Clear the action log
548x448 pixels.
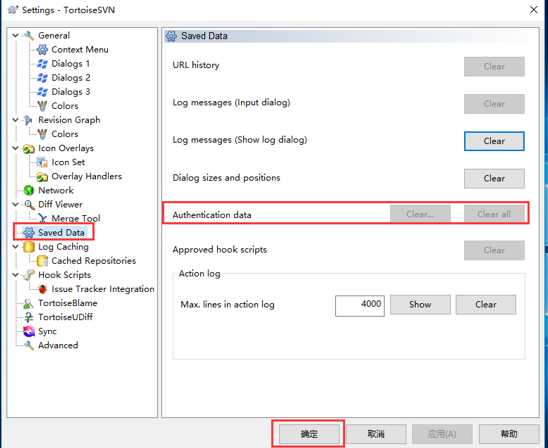point(486,305)
